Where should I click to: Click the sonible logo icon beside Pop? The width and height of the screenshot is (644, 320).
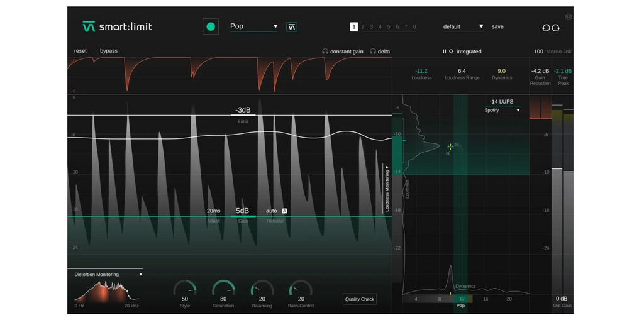coord(292,26)
